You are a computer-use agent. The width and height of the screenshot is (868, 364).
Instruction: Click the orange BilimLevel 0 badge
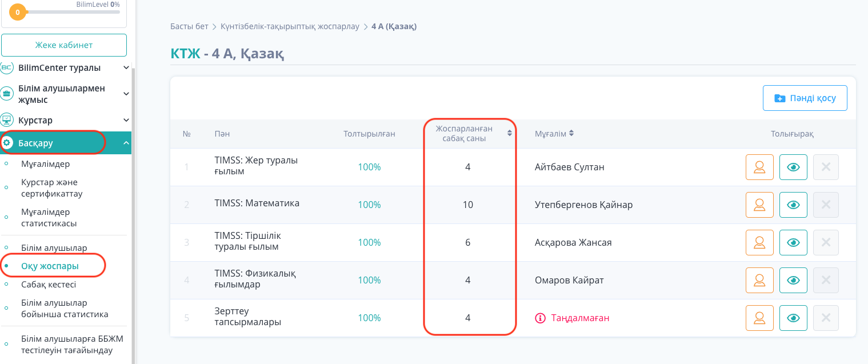[x=18, y=11]
